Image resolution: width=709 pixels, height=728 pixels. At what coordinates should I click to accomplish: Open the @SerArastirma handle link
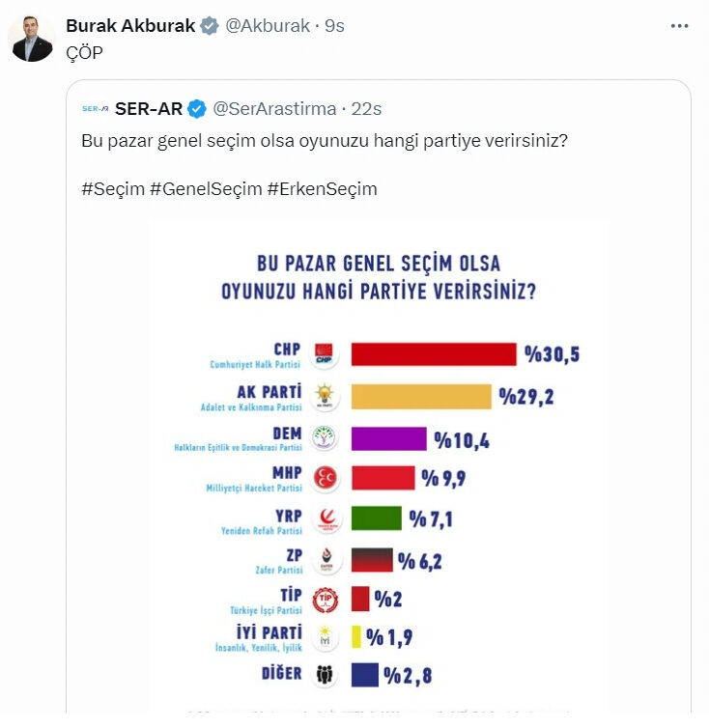tap(275, 108)
